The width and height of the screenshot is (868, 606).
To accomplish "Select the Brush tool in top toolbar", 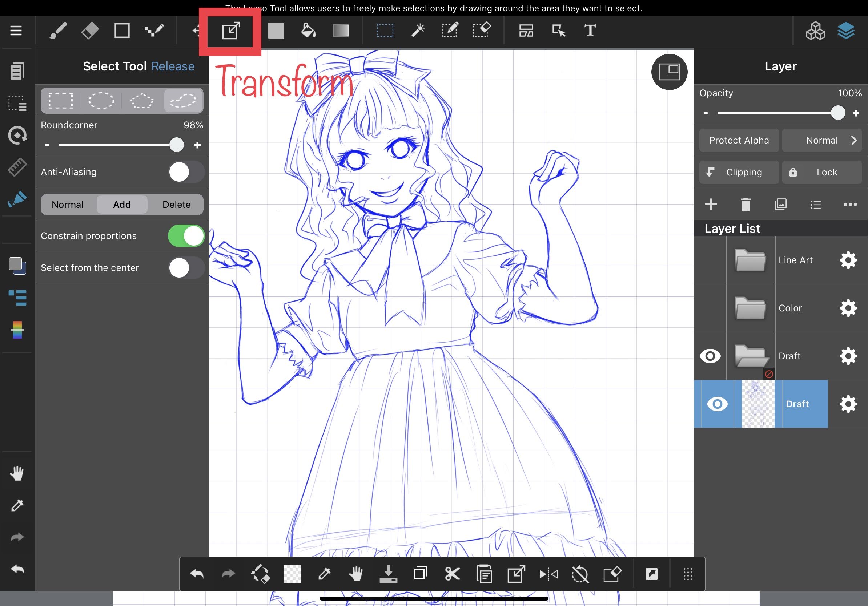I will (x=58, y=31).
